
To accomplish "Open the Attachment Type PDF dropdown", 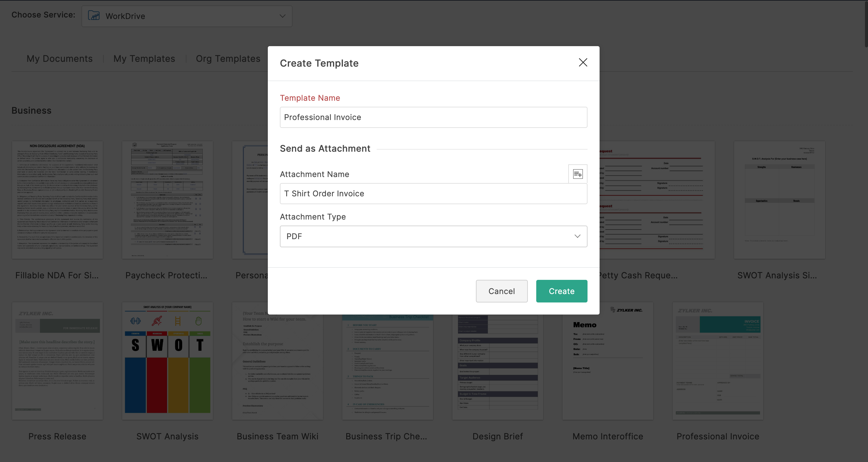I will point(433,236).
